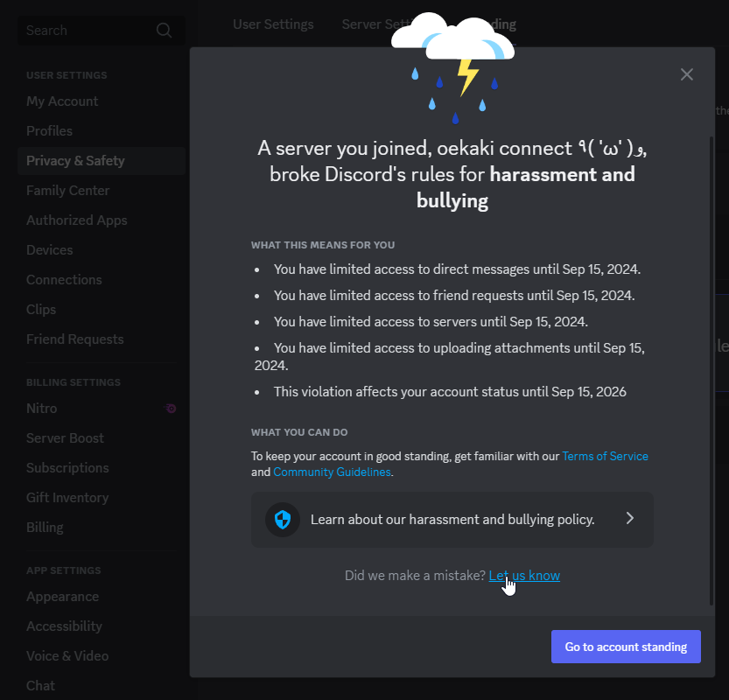The image size is (729, 700).
Task: Click the settings Search field
Action: [x=102, y=31]
